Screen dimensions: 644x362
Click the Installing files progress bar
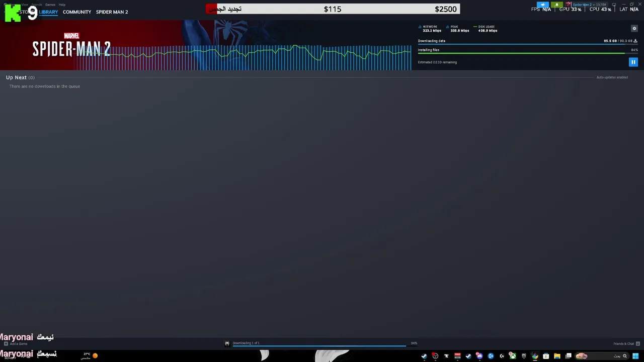pos(528,53)
